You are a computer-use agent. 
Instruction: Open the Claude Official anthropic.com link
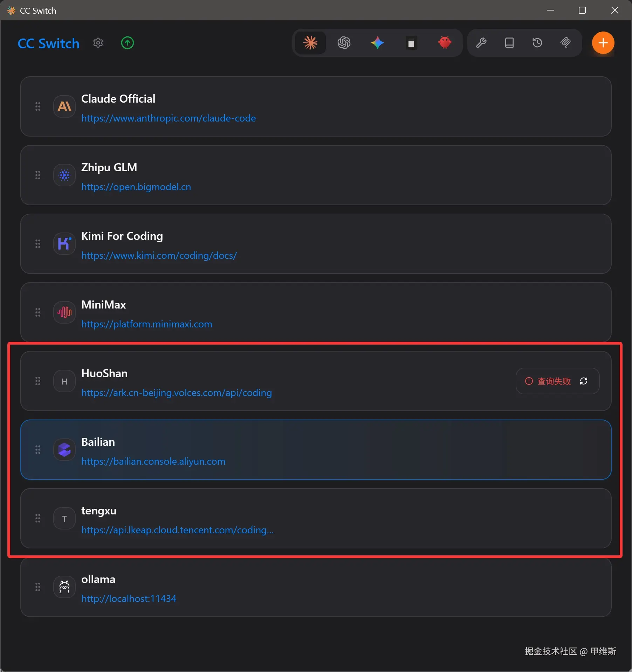[169, 118]
